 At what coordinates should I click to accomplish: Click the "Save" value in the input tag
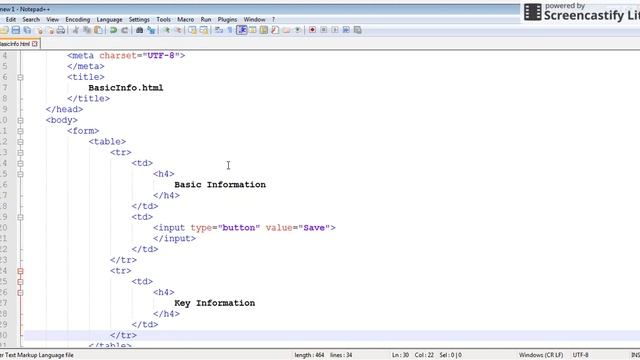point(314,228)
